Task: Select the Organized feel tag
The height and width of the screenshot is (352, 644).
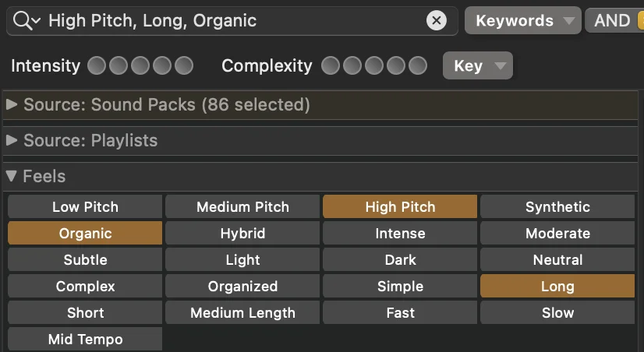Action: click(242, 286)
